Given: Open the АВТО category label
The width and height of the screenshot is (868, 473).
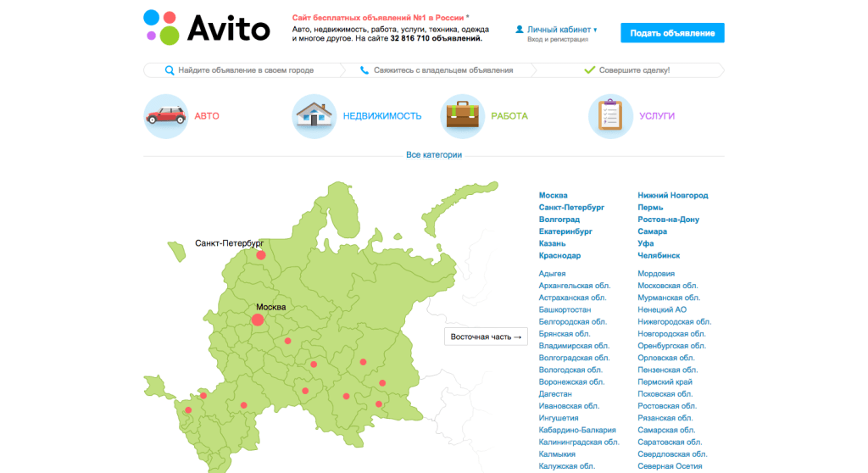Looking at the screenshot, I should pos(207,116).
